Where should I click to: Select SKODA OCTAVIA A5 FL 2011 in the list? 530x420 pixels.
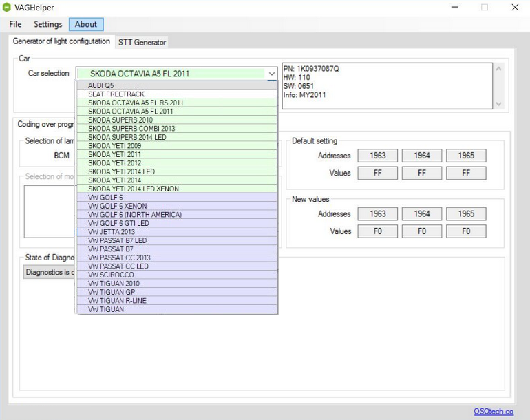(x=177, y=112)
